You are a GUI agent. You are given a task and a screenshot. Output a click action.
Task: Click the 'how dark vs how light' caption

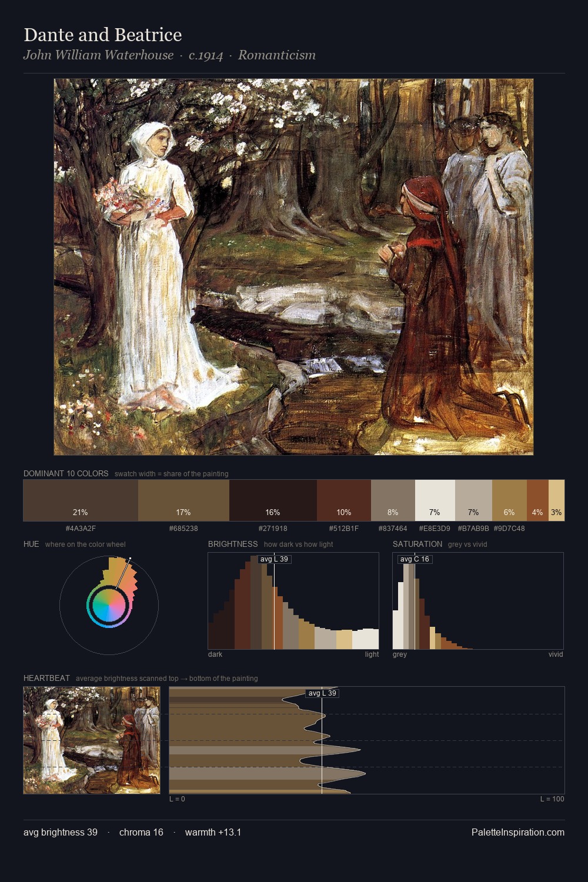298,544
